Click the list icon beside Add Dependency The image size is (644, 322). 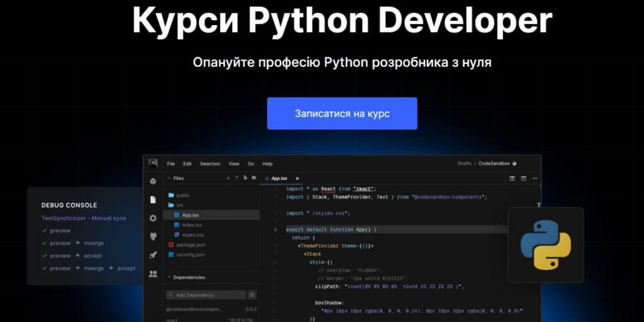[252, 295]
